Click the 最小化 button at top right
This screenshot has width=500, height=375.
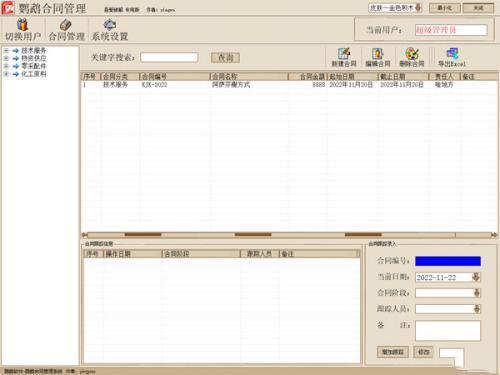445,8
